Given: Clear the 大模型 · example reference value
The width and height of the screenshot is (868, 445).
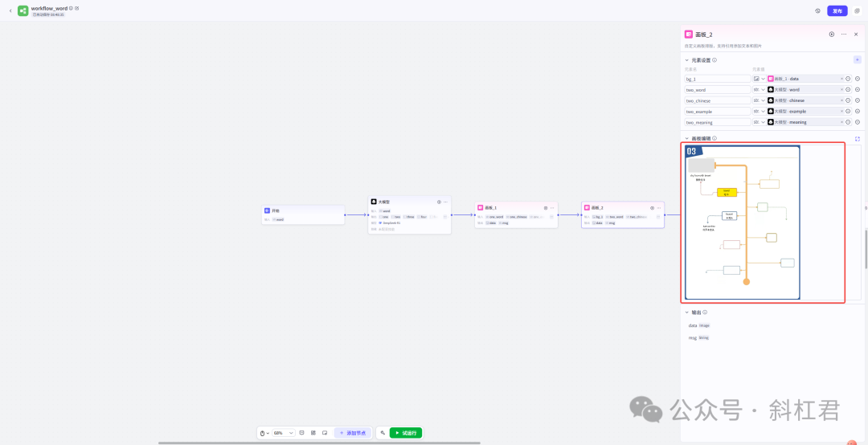Looking at the screenshot, I should point(841,111).
